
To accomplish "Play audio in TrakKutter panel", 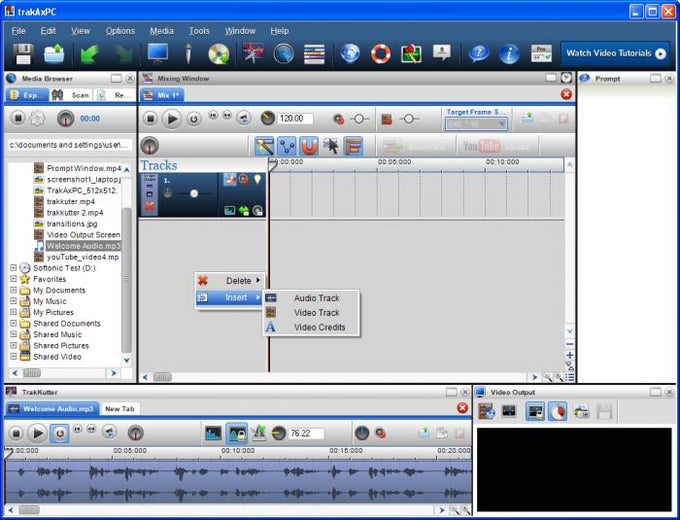I will (x=37, y=433).
